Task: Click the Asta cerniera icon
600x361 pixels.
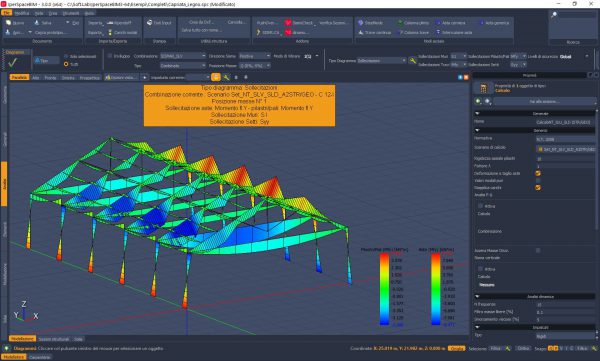Action: click(438, 23)
